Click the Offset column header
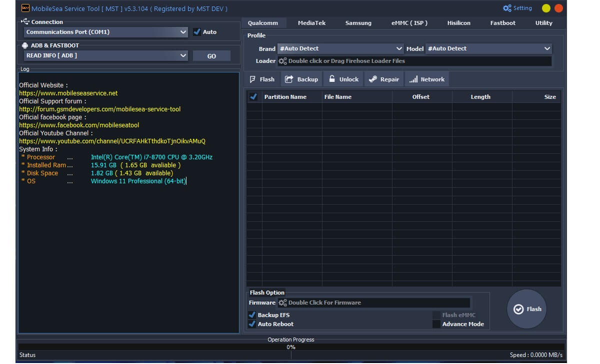Viewport: 600px width, 364px height. tap(421, 97)
